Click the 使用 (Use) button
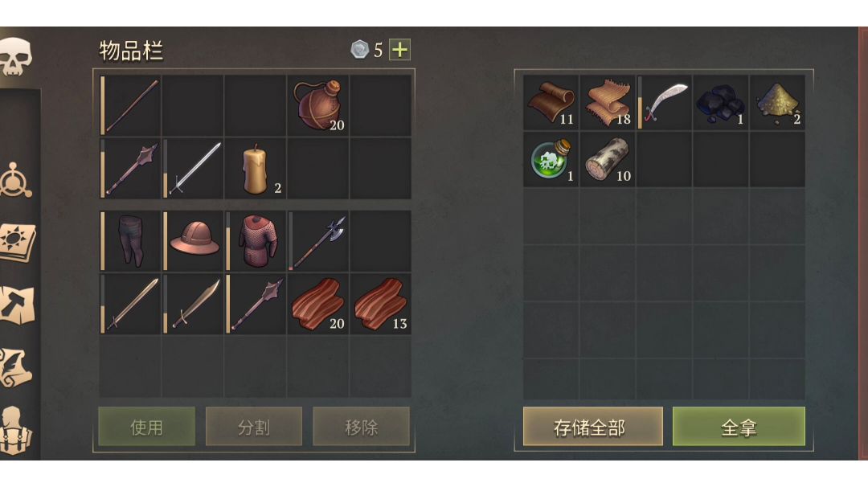 pos(147,427)
